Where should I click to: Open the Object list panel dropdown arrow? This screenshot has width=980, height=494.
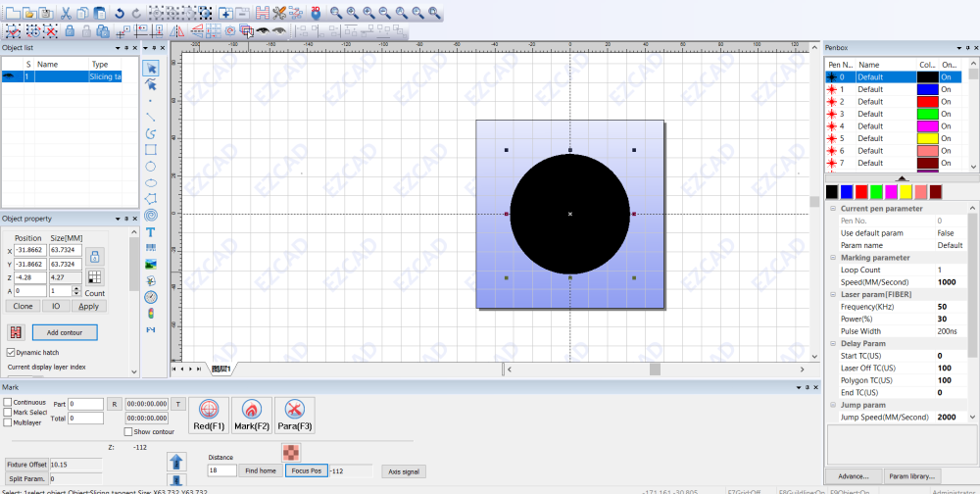coord(118,47)
